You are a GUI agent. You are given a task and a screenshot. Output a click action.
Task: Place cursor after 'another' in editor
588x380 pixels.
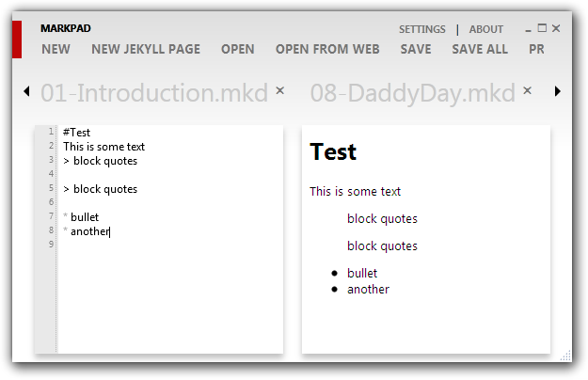(x=110, y=231)
